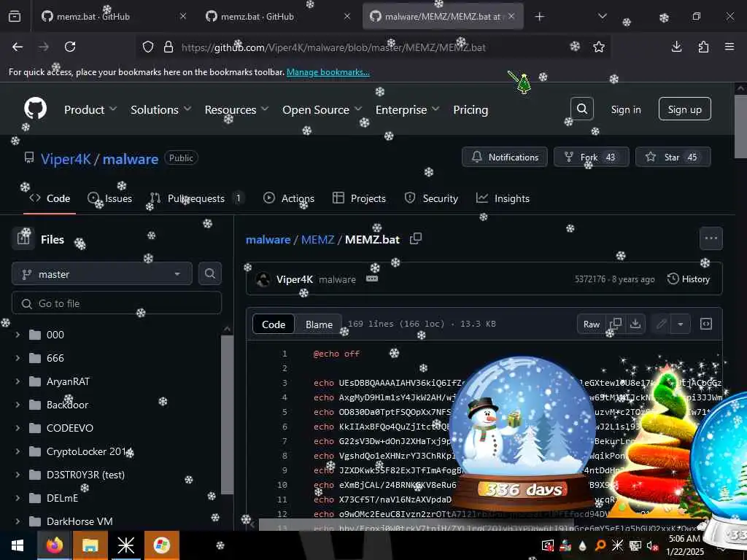This screenshot has height=560, width=747.
Task: List all tabs dropdown arrow
Action: point(602,16)
